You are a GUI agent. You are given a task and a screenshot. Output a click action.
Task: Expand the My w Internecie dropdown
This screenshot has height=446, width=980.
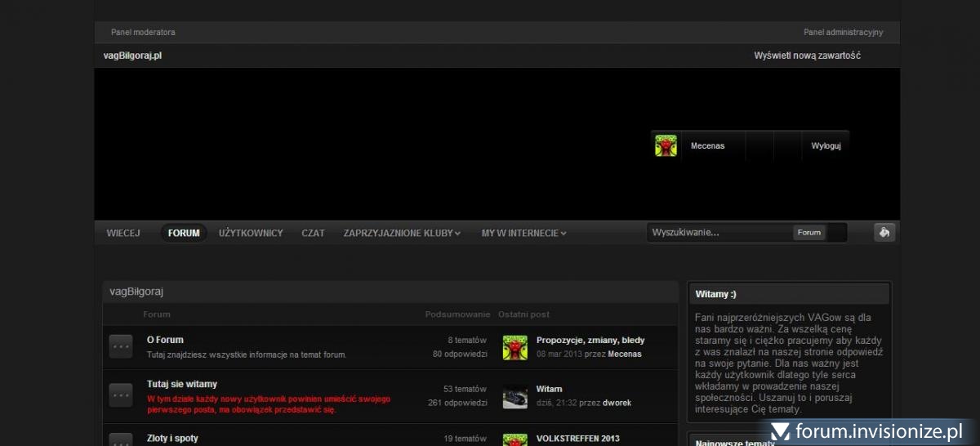(523, 233)
